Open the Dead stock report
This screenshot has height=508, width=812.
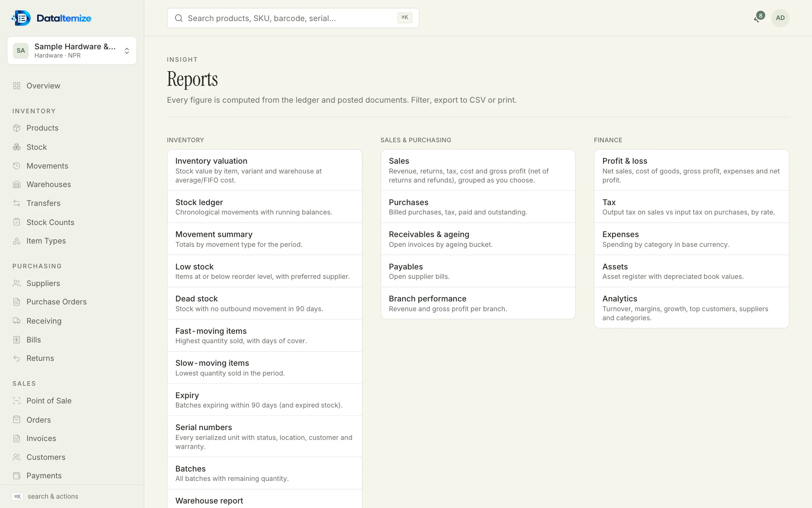[x=265, y=303]
